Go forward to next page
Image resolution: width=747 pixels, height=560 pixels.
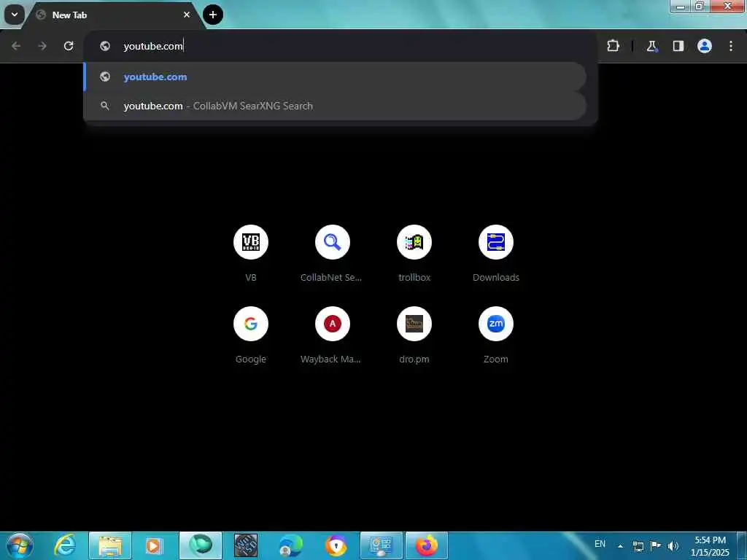(x=42, y=46)
